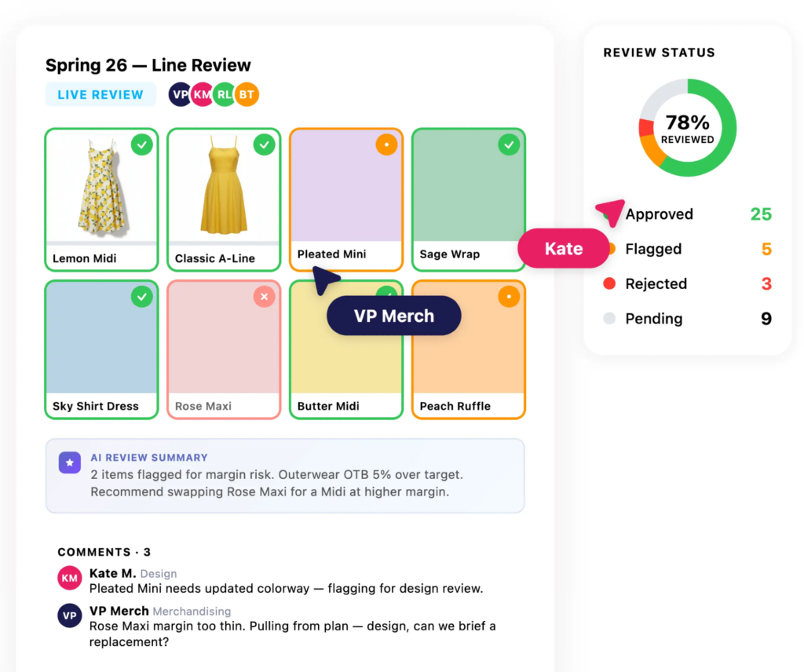The width and height of the screenshot is (804, 672).
Task: Click the flagged status dot on Peach Ruffle
Action: (x=510, y=297)
